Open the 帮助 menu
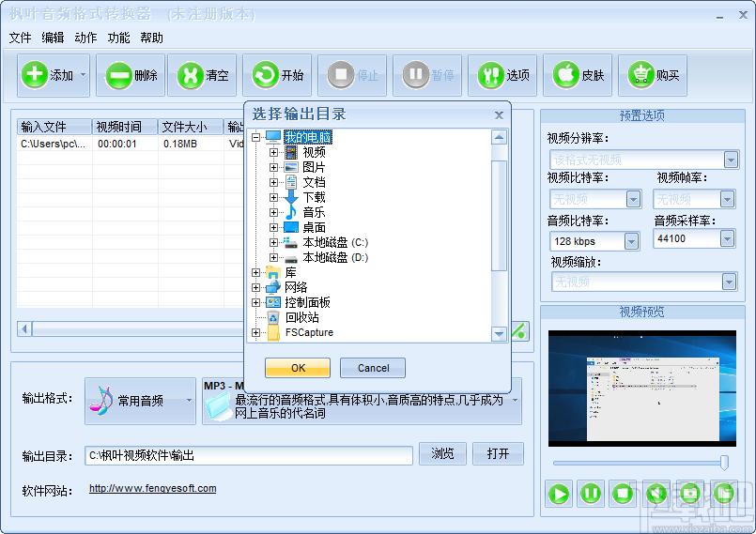The image size is (756, 534). (x=151, y=38)
